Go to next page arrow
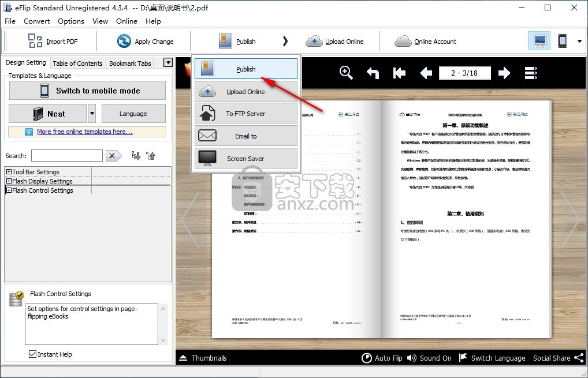Image resolution: width=588 pixels, height=378 pixels. pos(504,73)
